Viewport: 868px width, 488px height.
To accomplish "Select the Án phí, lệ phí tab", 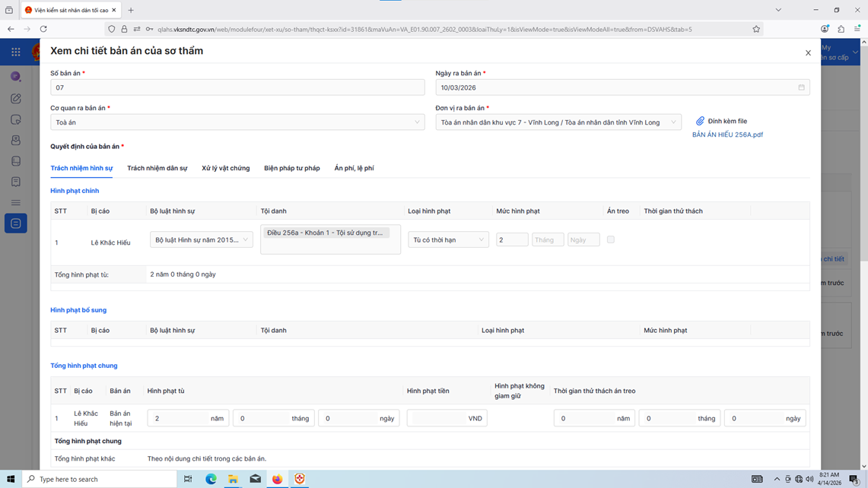I will [354, 168].
